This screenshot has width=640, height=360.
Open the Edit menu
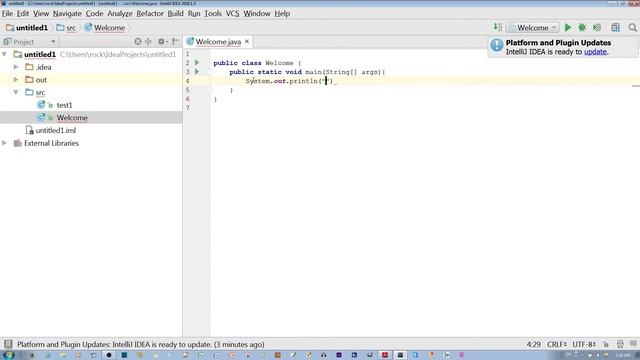click(23, 13)
